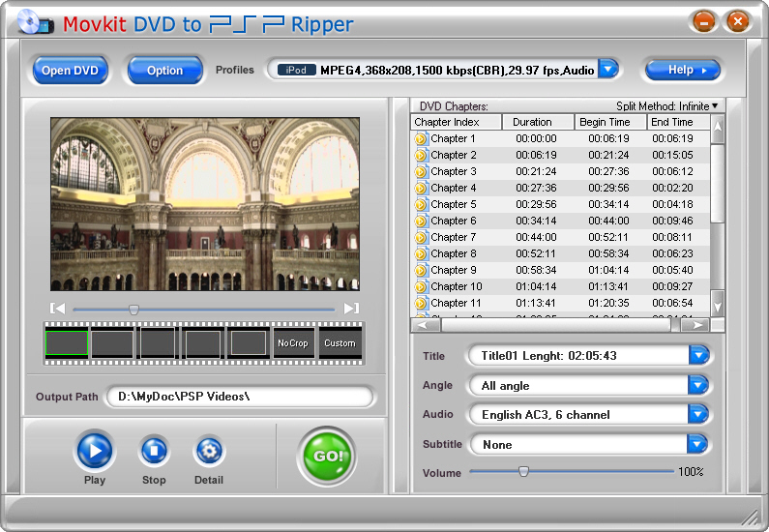Image resolution: width=769 pixels, height=532 pixels.
Task: Expand the Subtitle dropdown arrow
Action: [x=698, y=444]
